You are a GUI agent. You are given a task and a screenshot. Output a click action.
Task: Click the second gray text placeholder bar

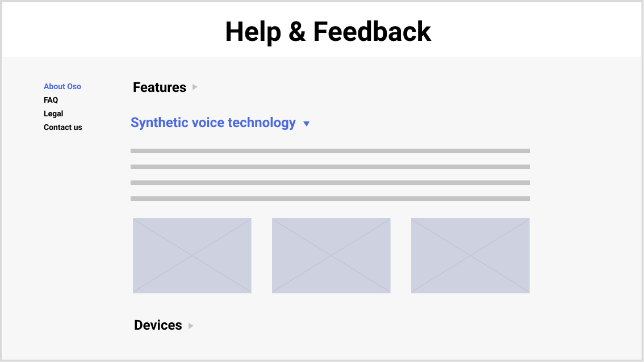331,166
